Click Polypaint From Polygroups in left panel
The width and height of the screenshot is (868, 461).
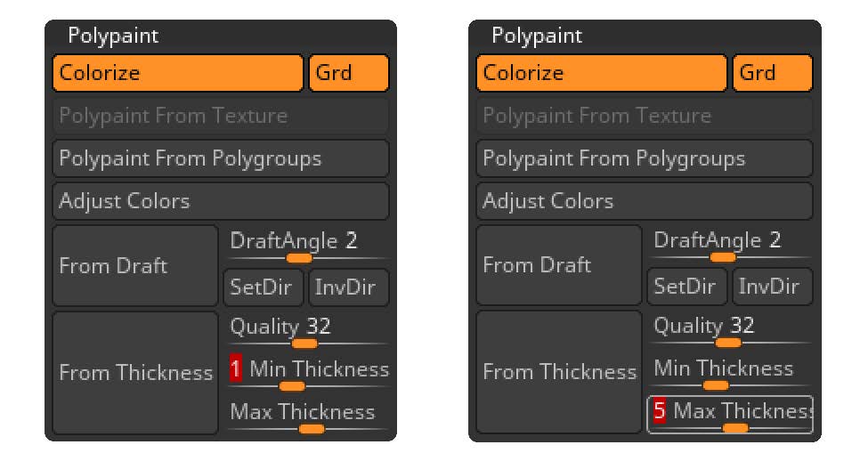pyautogui.click(x=220, y=158)
